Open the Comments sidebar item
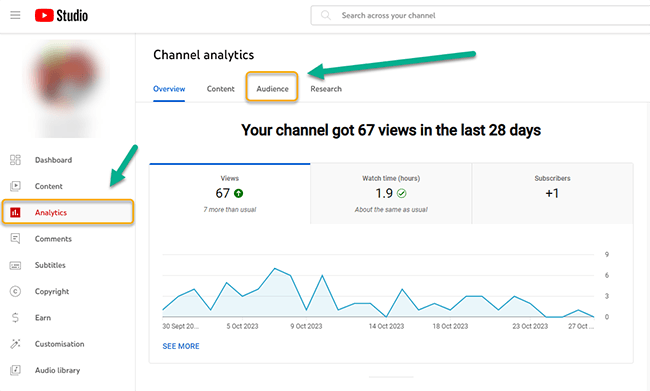Image resolution: width=650 pixels, height=391 pixels. pyautogui.click(x=68, y=239)
